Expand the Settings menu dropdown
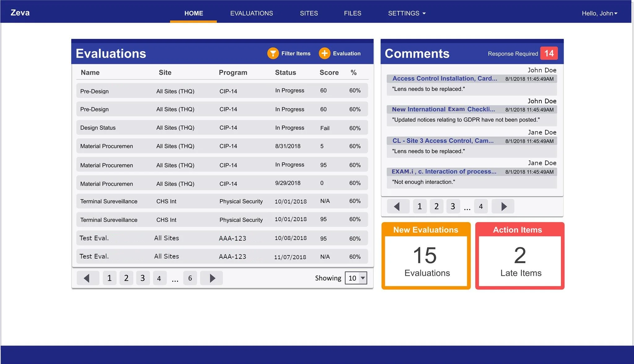Screen dimensions: 634x364 (406, 13)
